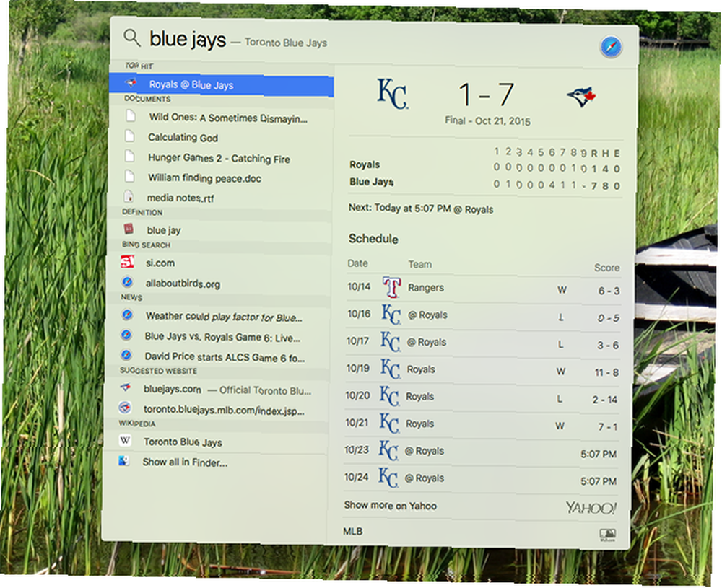Click Final - Oct 21, 2015 text

click(487, 121)
